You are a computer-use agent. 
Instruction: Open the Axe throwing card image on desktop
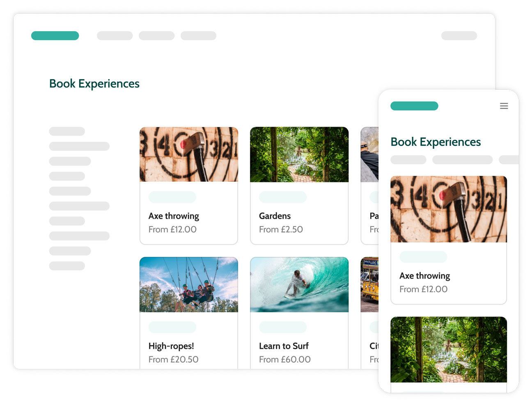pos(189,155)
